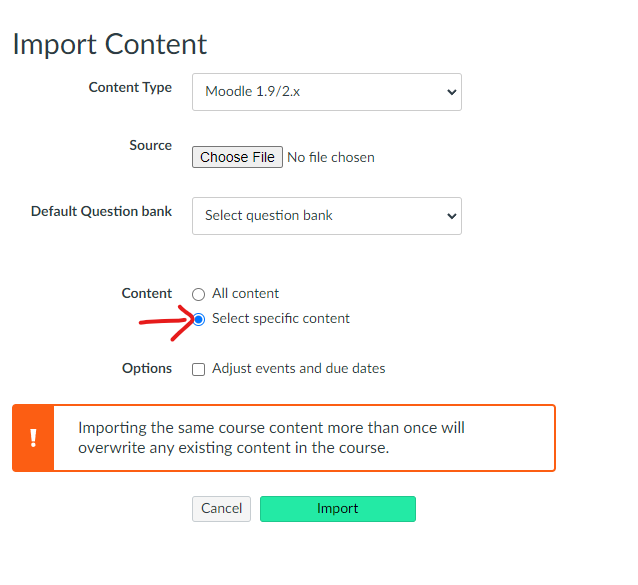The height and width of the screenshot is (585, 638).
Task: Choose the Select specific content radio button
Action: pos(198,319)
